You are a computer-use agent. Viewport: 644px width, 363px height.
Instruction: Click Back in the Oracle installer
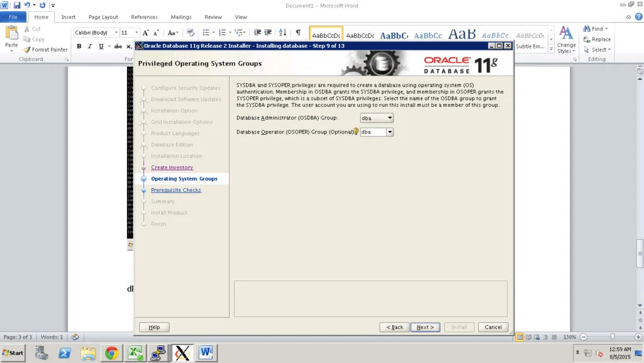pyautogui.click(x=394, y=327)
